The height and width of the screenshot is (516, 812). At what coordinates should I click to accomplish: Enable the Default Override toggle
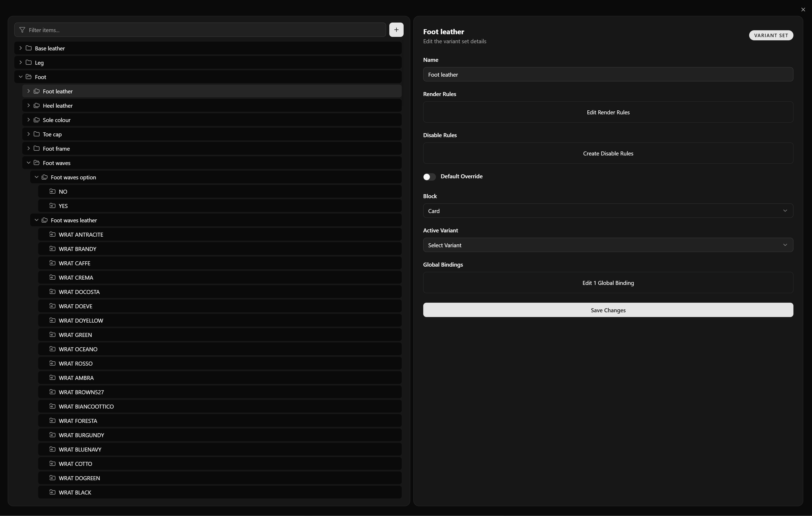pos(429,177)
